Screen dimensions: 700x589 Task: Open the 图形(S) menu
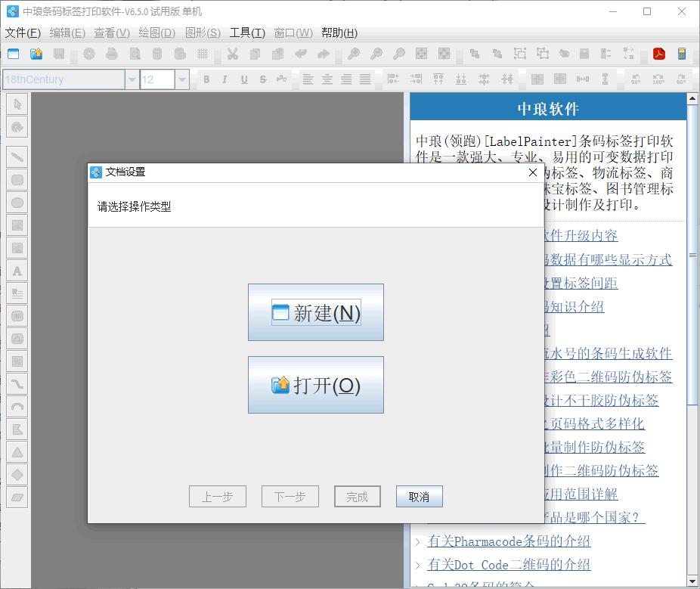pos(203,33)
